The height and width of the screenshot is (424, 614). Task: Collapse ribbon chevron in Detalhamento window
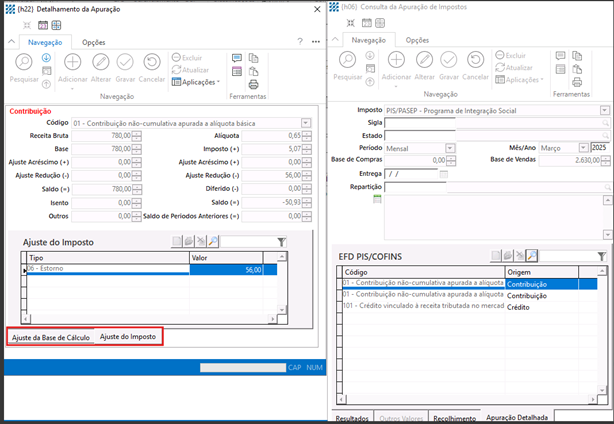coord(11,41)
